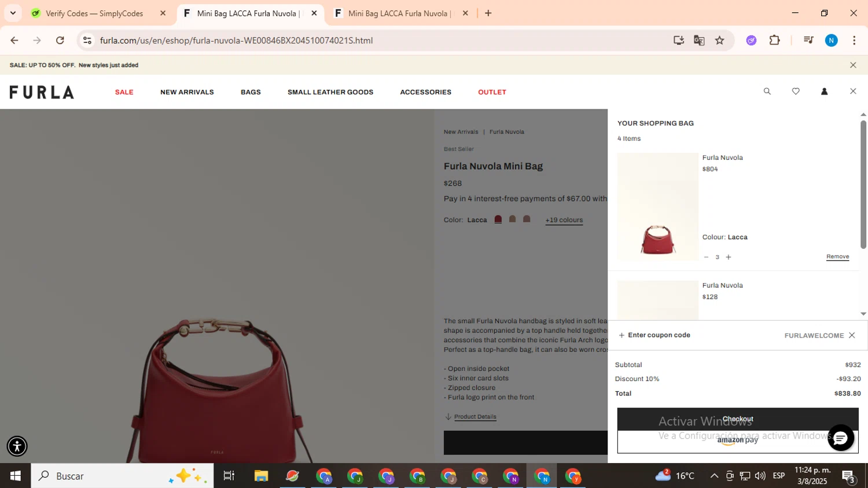Bookmark this page star
868x488 pixels.
tap(720, 41)
